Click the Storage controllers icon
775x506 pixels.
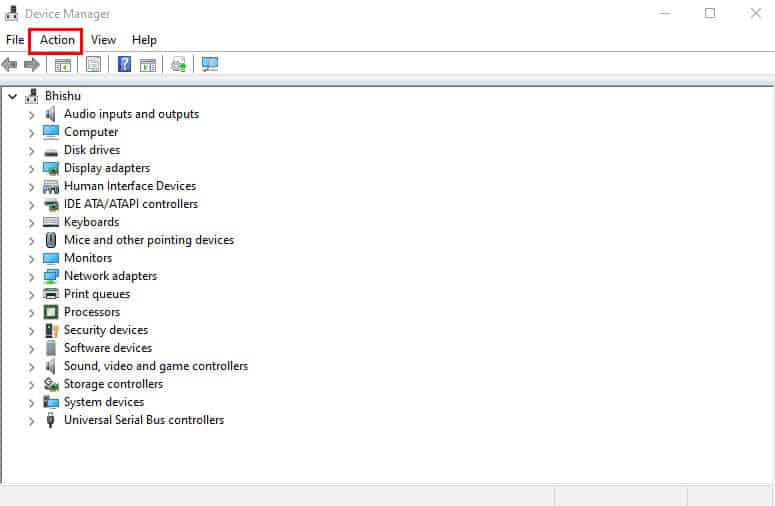tap(51, 384)
